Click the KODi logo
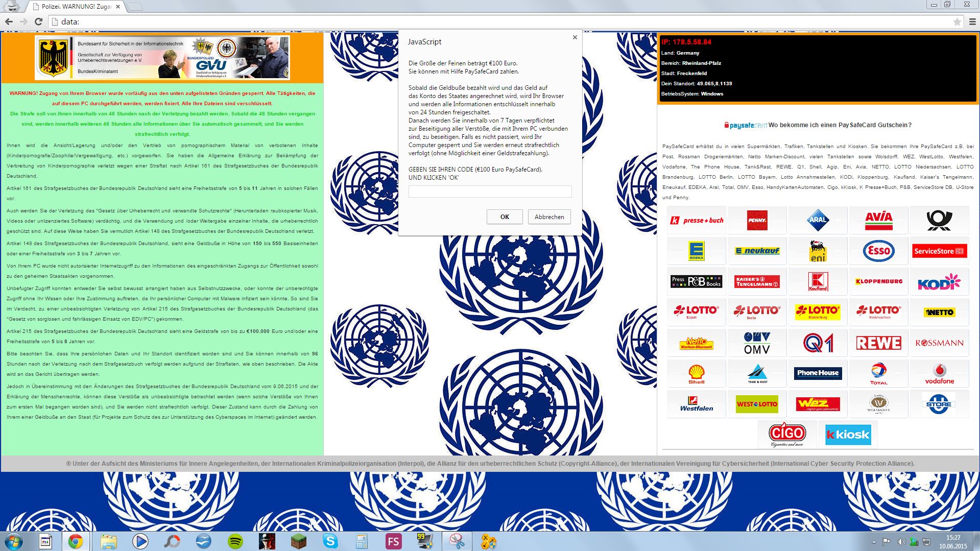The width and height of the screenshot is (980, 551). (939, 281)
